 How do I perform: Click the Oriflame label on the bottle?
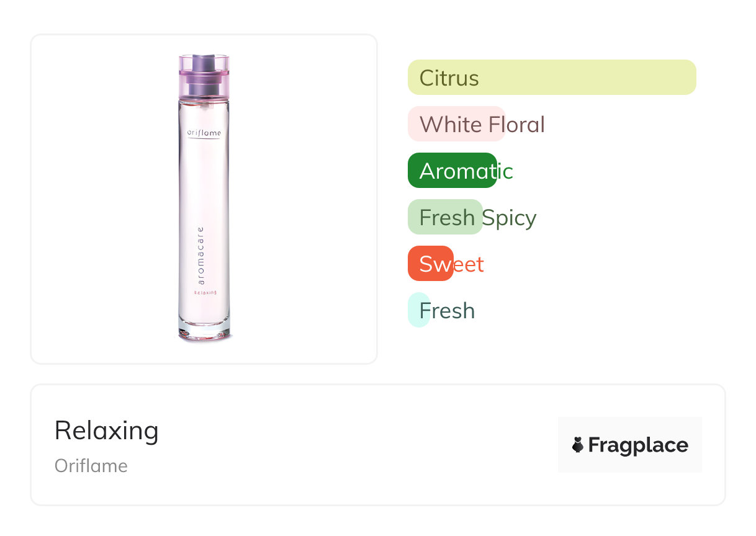[x=204, y=132]
